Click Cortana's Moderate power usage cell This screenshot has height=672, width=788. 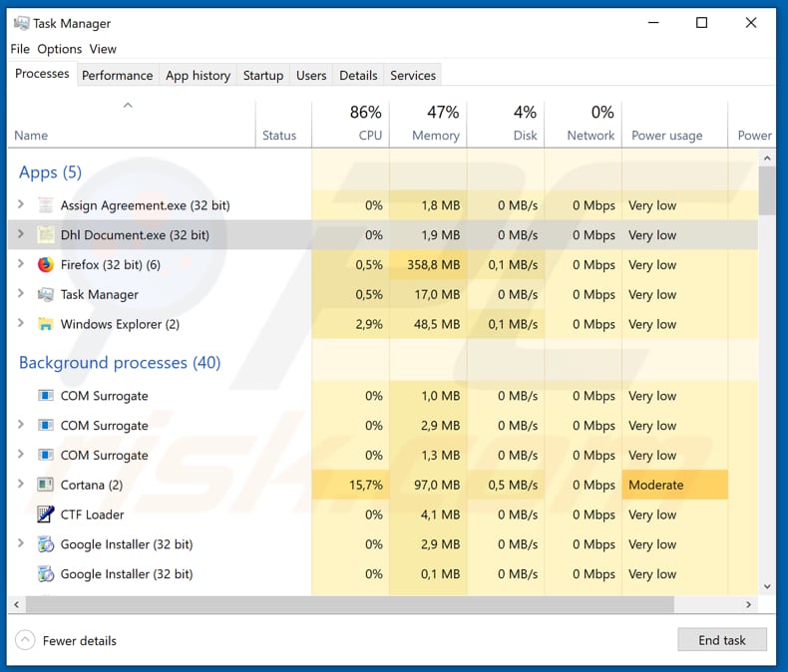pos(675,485)
